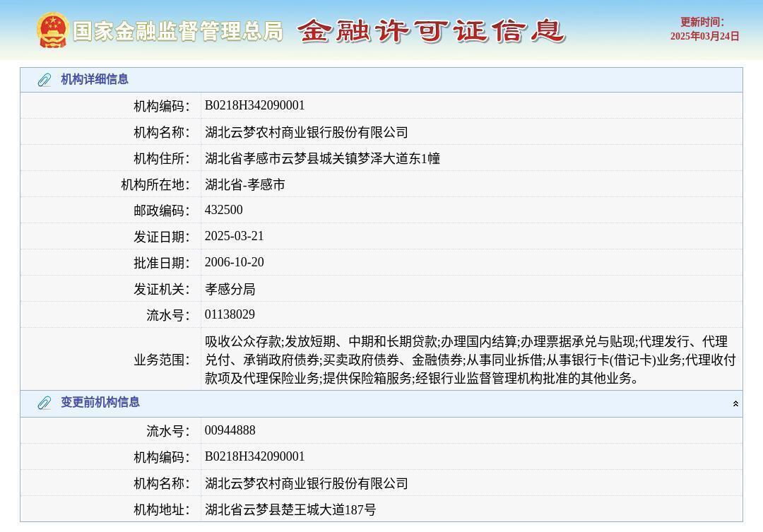
Task: Click the paperclip icon beside 变更前机构信息
Action: [44, 403]
